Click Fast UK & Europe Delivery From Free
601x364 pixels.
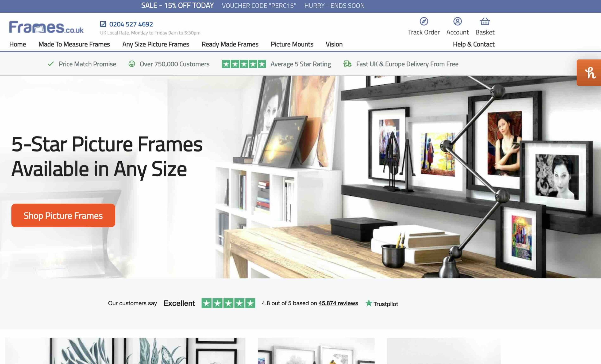click(x=407, y=64)
